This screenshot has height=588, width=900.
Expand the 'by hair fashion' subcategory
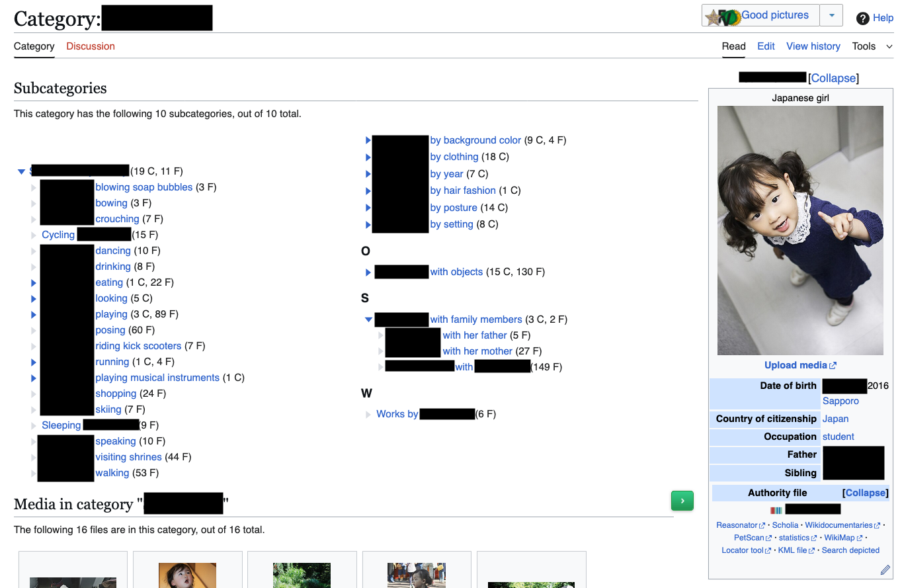[368, 190]
